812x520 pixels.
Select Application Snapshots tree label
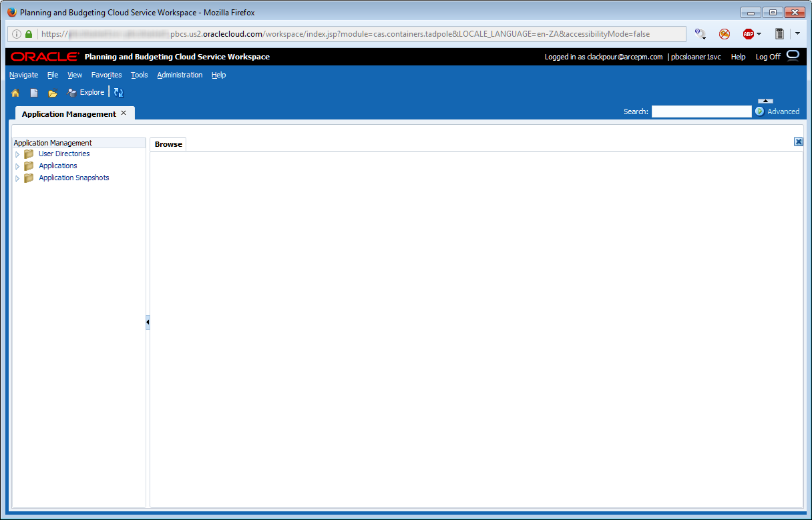(74, 178)
